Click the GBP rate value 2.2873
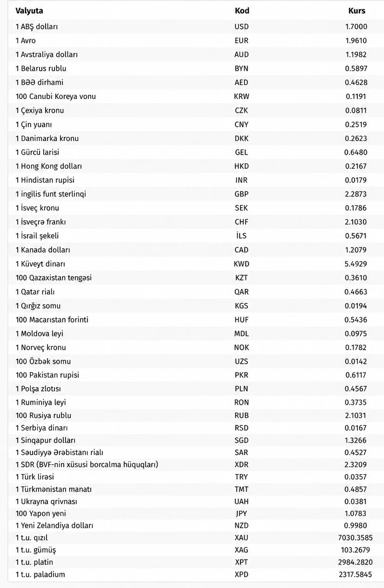The image size is (384, 588). click(356, 194)
